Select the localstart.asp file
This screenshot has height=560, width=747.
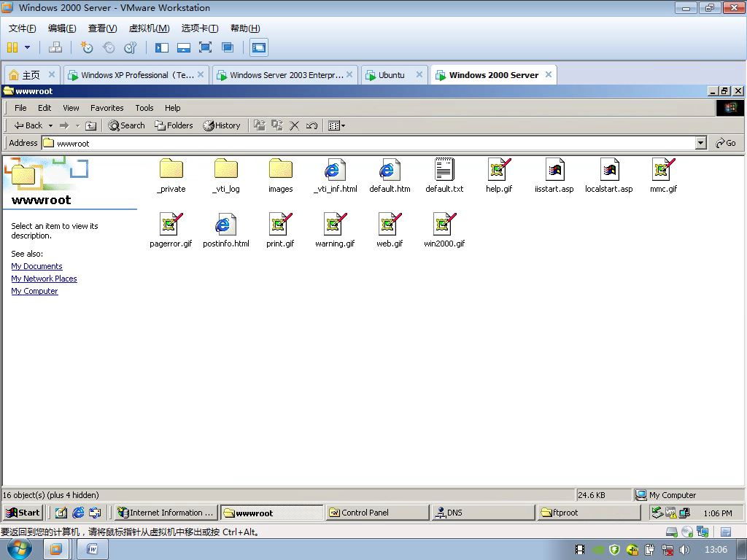point(609,176)
